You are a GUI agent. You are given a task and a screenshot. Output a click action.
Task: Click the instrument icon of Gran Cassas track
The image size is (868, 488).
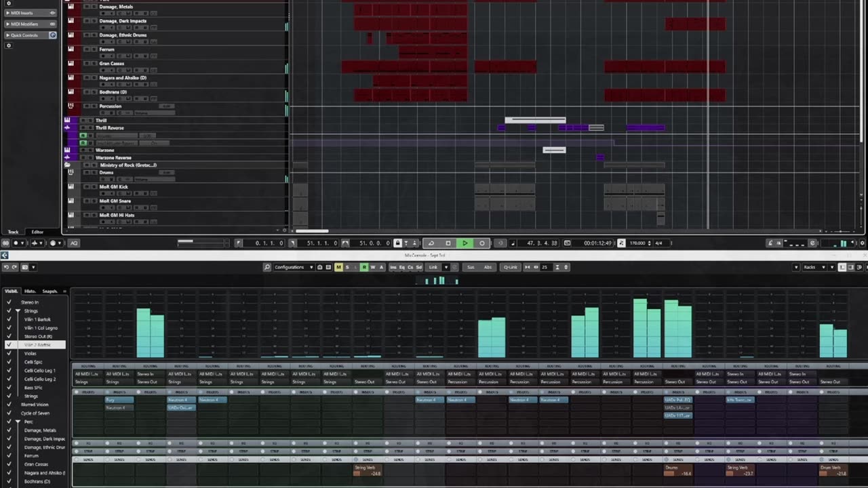click(71, 64)
